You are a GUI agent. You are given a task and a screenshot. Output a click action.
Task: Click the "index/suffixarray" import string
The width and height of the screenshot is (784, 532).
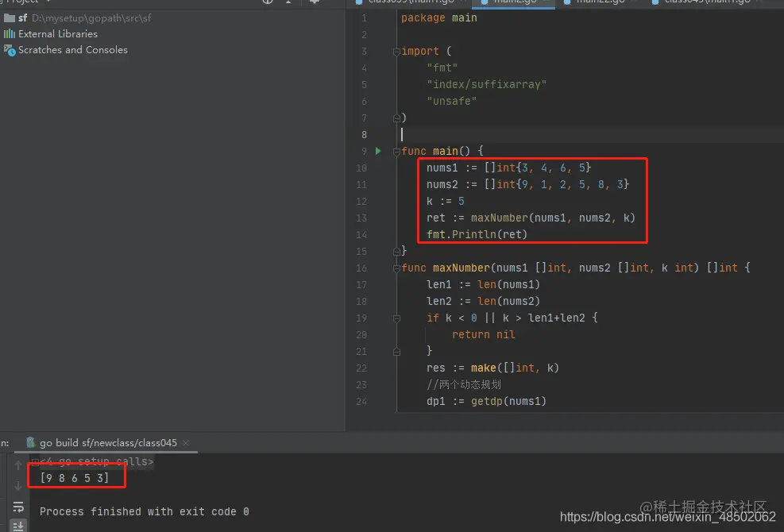coord(486,84)
